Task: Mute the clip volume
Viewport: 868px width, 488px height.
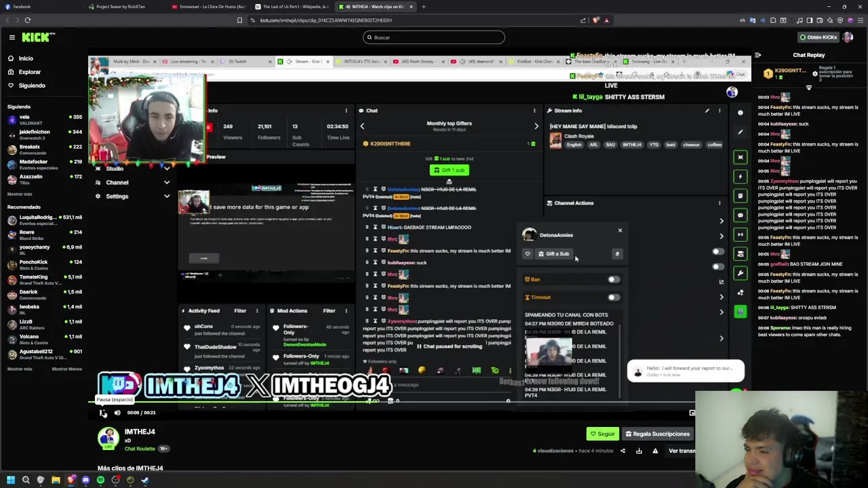Action: coord(117,412)
